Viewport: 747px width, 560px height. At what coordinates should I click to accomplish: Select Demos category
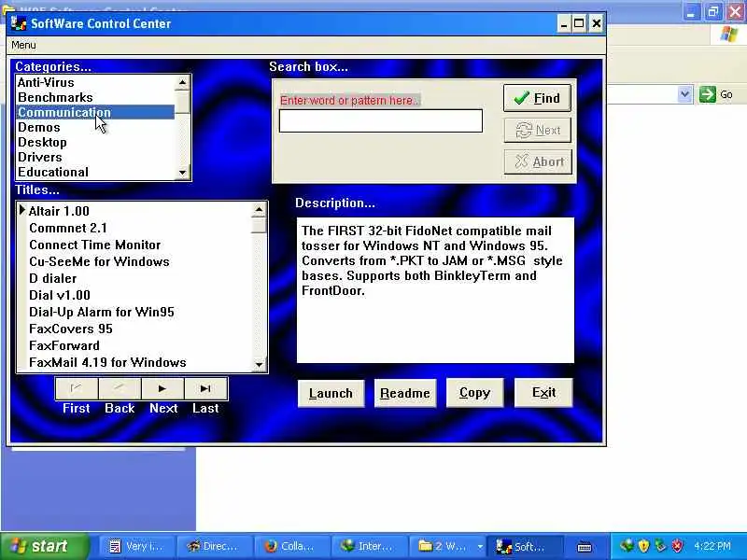95,127
